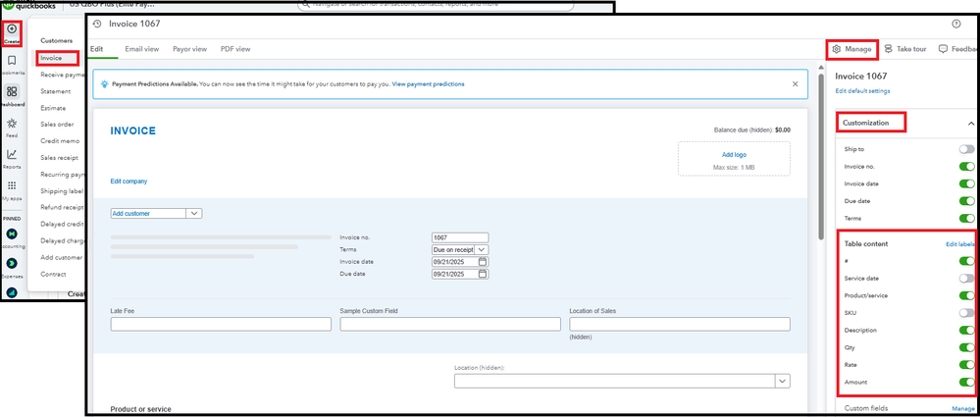Open Dashboard icon in left sidebar

tap(12, 91)
